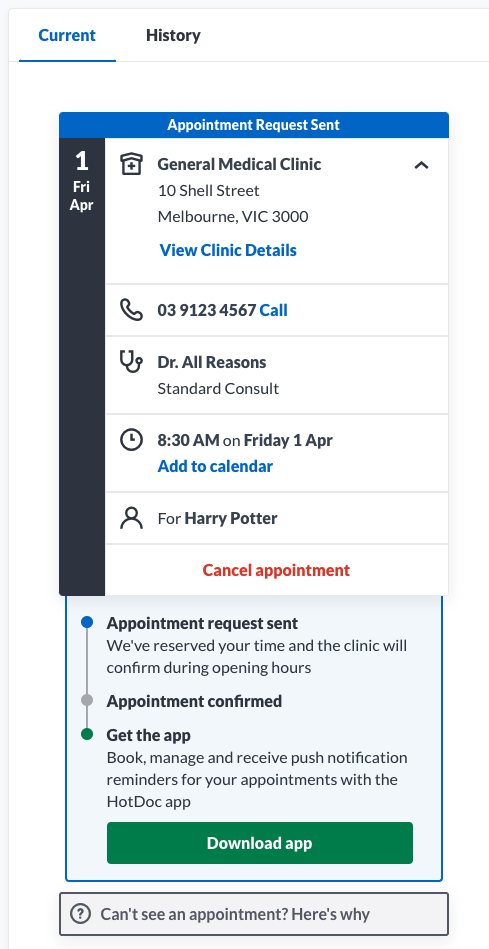
Task: Open View Clinic Details link
Action: 228,250
